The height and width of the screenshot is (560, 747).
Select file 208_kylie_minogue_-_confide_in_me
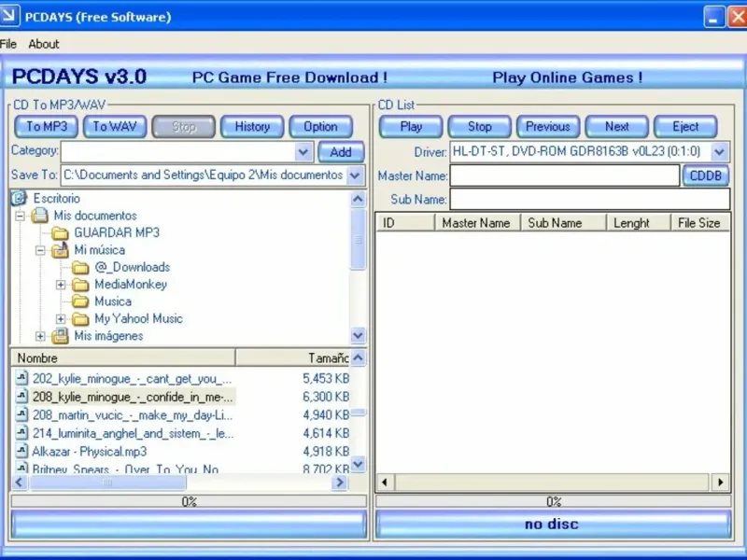click(133, 397)
